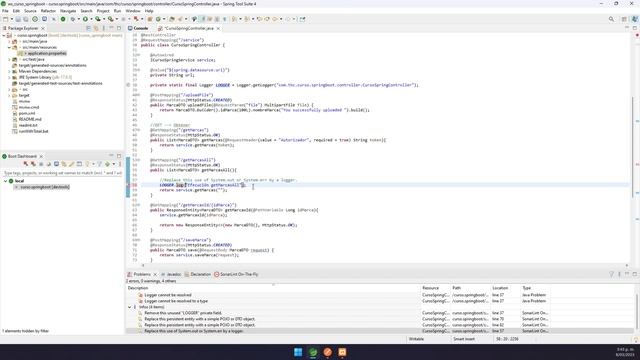
Task: Click the Debug toolbar icon
Action: click(x=73, y=19)
